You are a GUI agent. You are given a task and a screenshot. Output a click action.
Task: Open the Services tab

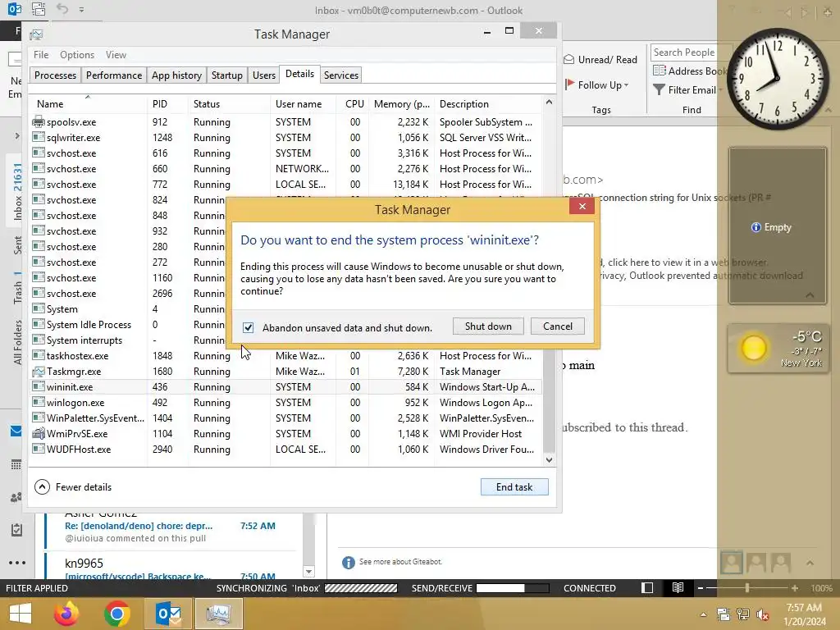coord(341,75)
